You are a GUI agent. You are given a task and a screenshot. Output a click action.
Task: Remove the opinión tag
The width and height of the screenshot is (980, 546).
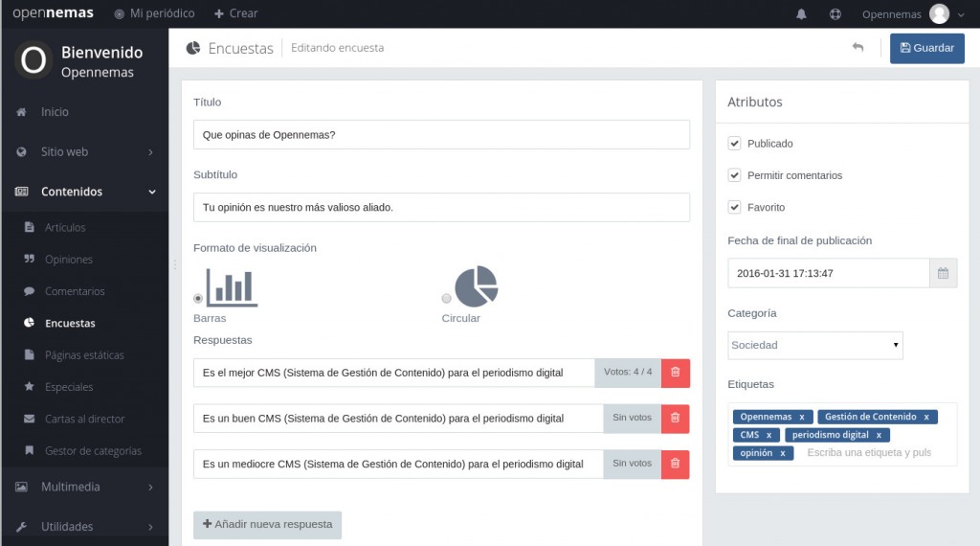pos(783,453)
